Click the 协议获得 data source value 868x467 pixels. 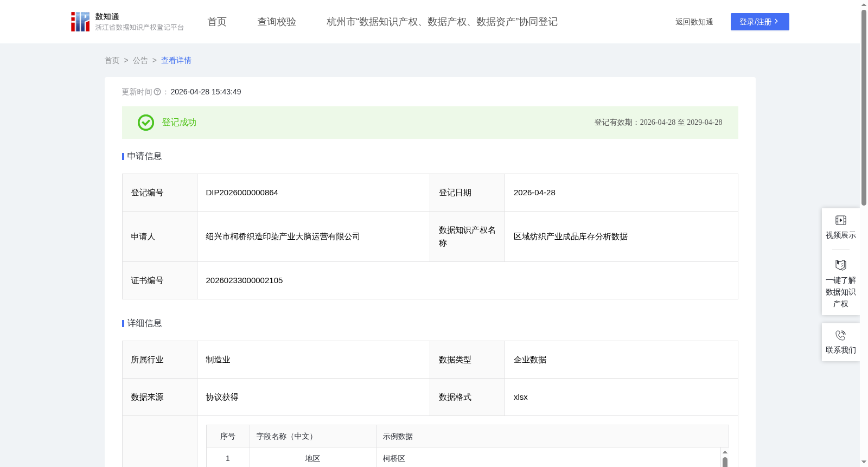[x=222, y=397]
